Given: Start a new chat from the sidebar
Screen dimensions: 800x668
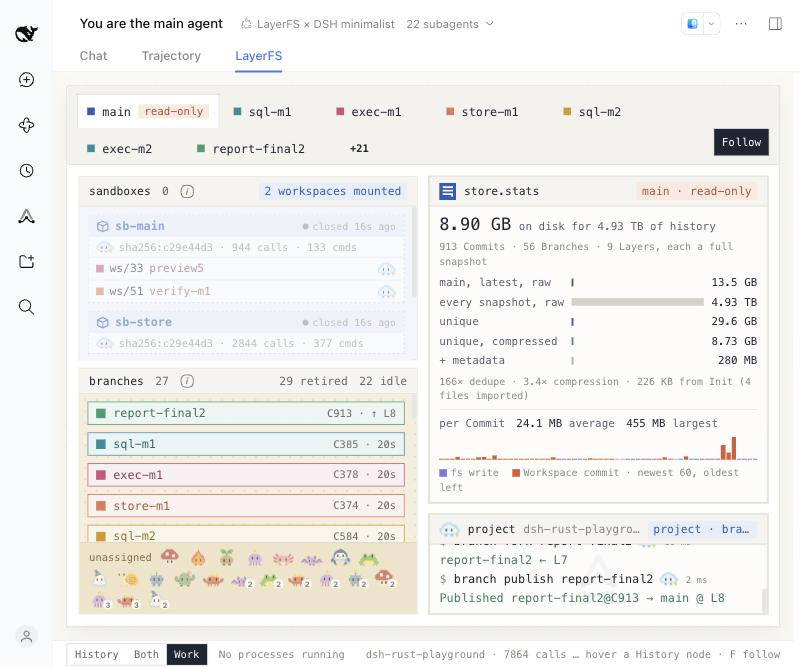Looking at the screenshot, I should click(x=26, y=80).
